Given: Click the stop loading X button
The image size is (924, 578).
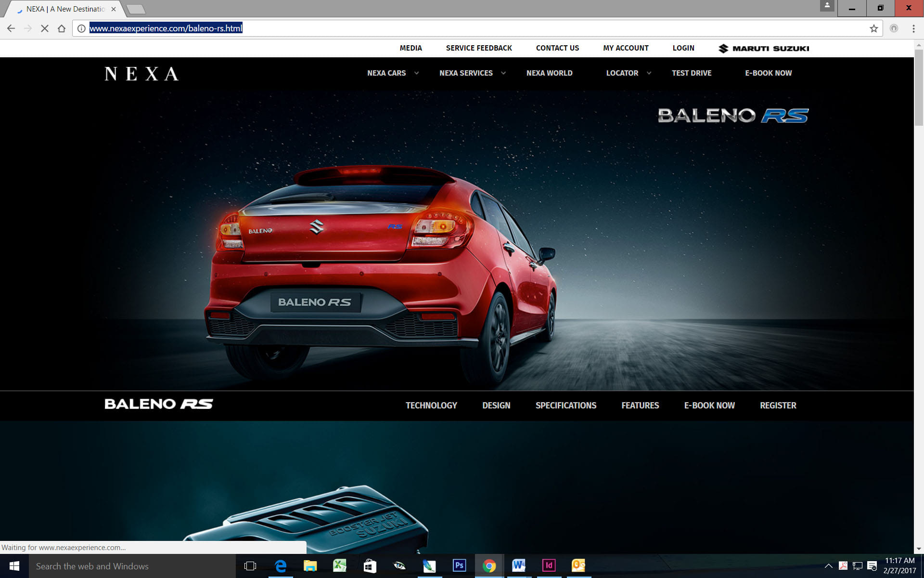Looking at the screenshot, I should coord(45,28).
